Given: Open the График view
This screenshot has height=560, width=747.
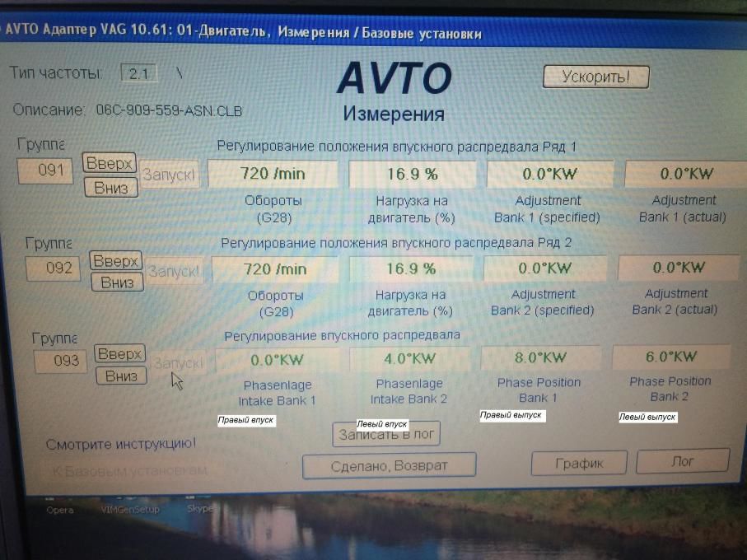Looking at the screenshot, I should [579, 463].
